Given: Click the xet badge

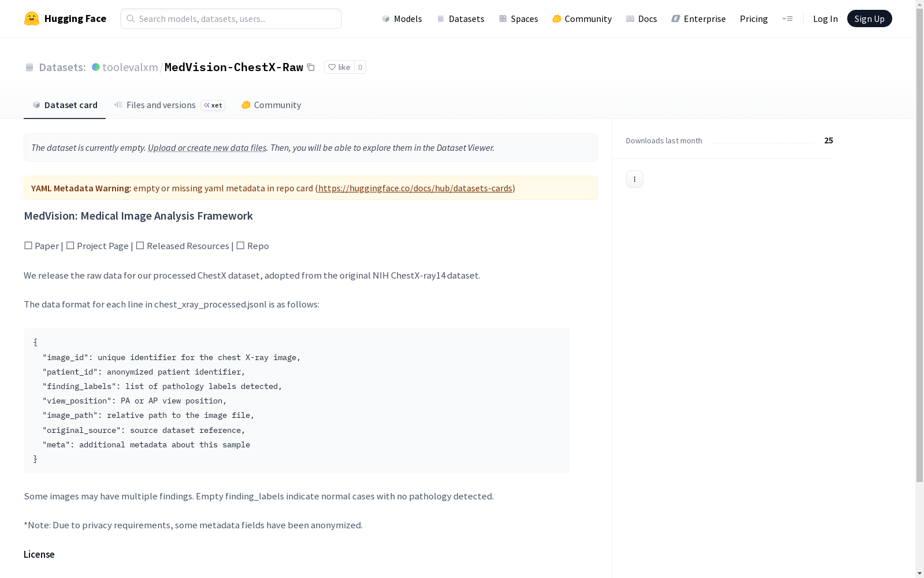Looking at the screenshot, I should [213, 105].
